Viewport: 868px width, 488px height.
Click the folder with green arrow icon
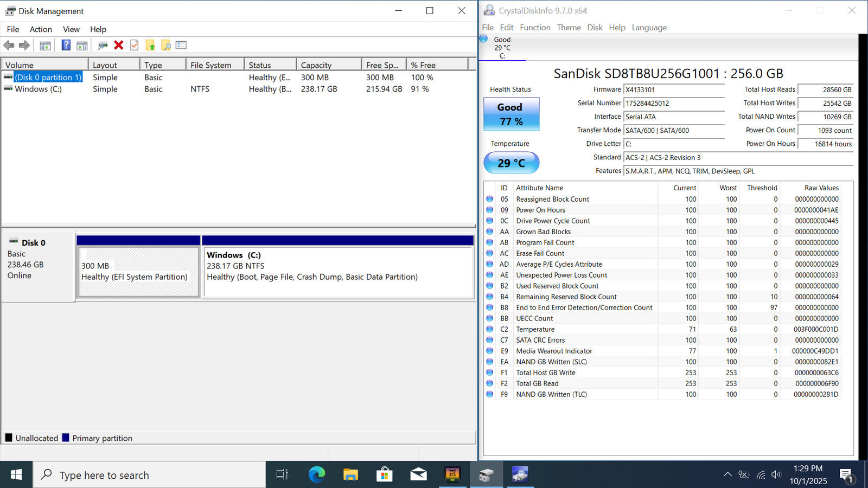(150, 46)
